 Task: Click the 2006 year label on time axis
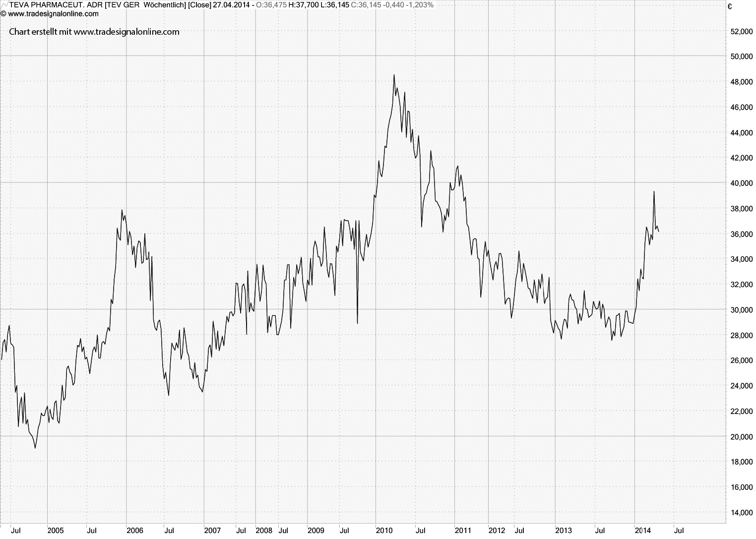(x=135, y=531)
